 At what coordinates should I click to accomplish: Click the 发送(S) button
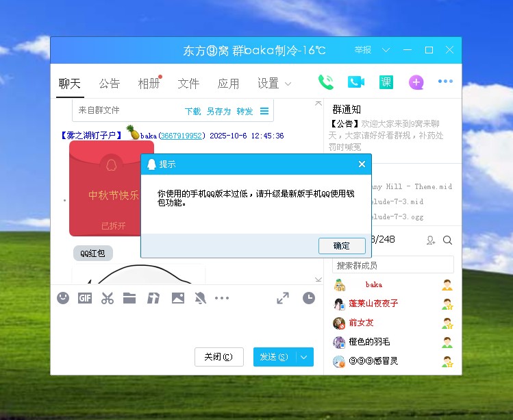274,357
